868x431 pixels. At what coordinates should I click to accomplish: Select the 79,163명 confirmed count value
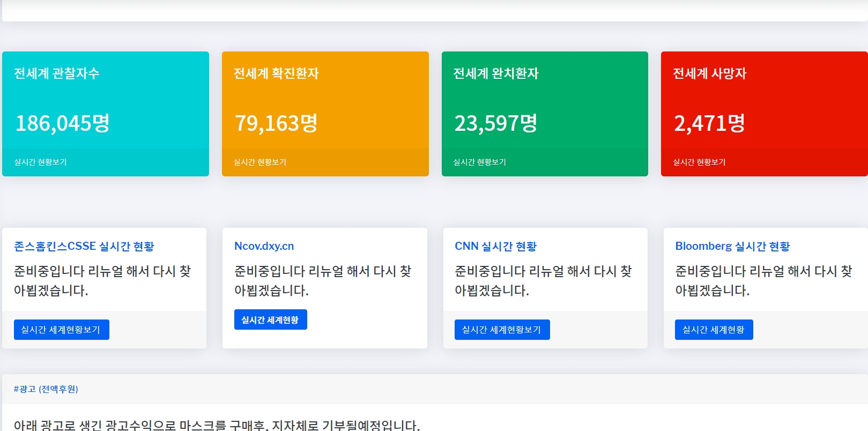pyautogui.click(x=277, y=123)
